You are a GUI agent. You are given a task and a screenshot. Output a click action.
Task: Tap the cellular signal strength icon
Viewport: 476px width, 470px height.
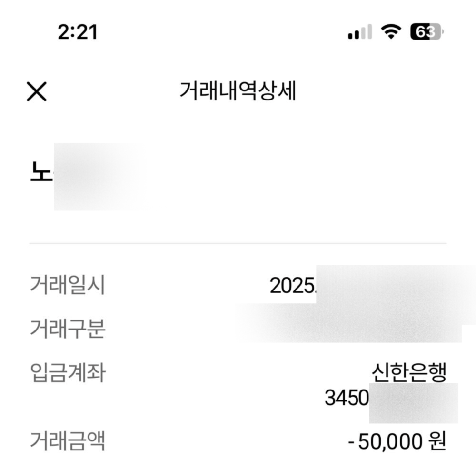pos(360,32)
